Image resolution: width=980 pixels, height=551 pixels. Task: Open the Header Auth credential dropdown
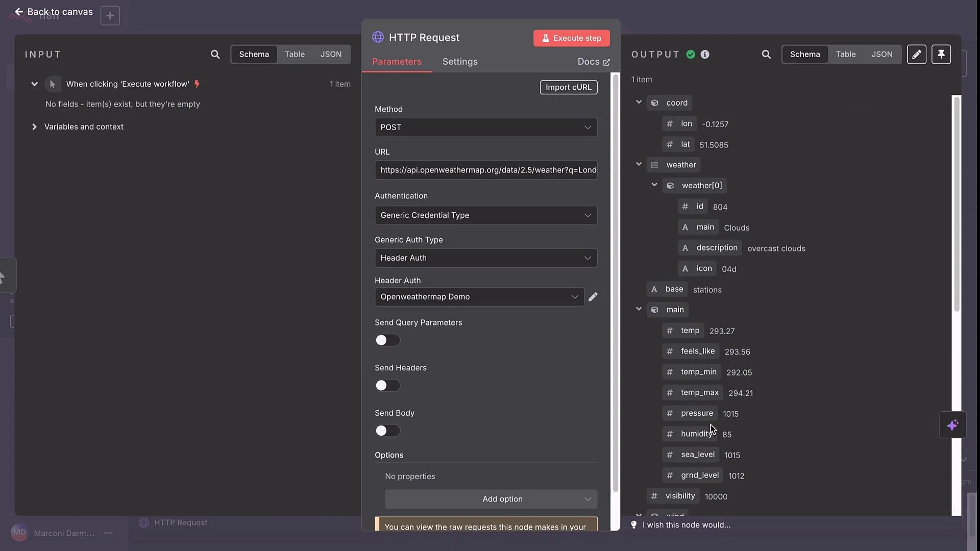[479, 297]
